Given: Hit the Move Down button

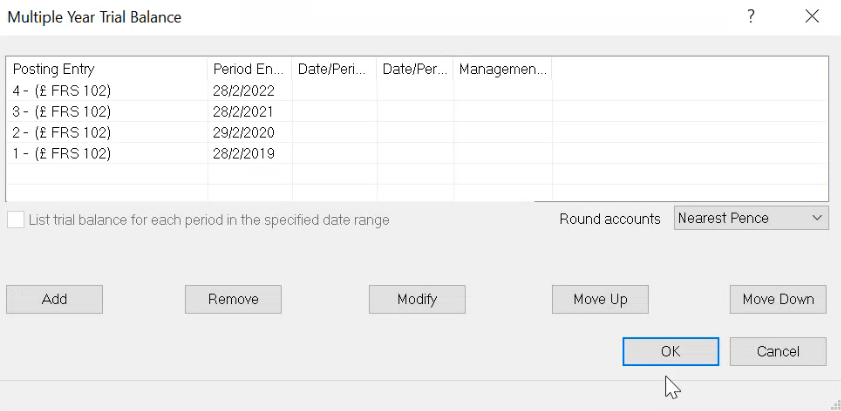Looking at the screenshot, I should (x=778, y=299).
